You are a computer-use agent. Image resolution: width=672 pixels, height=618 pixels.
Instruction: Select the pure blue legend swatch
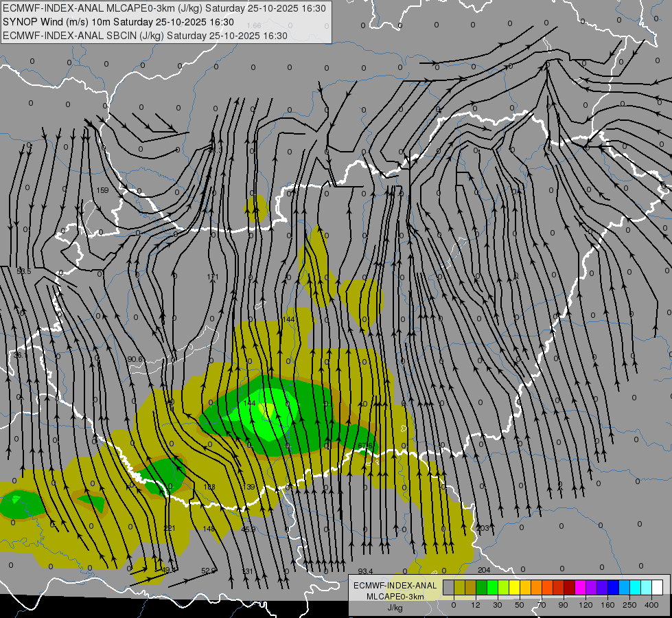(614, 587)
